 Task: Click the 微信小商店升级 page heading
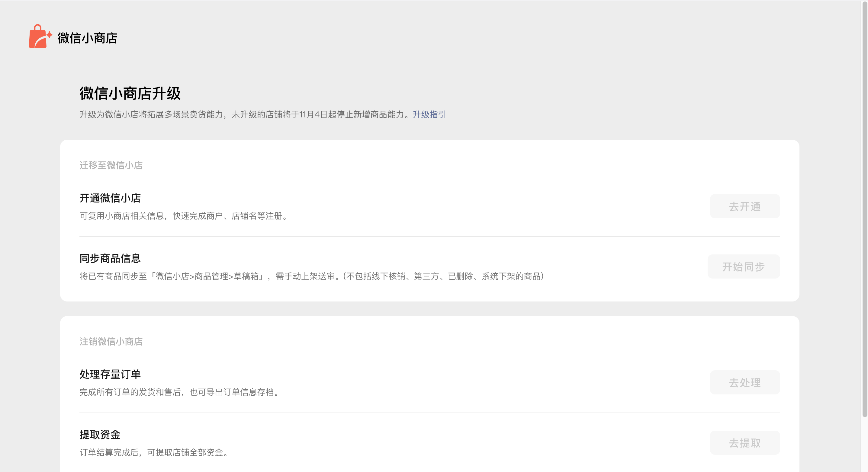pos(130,93)
